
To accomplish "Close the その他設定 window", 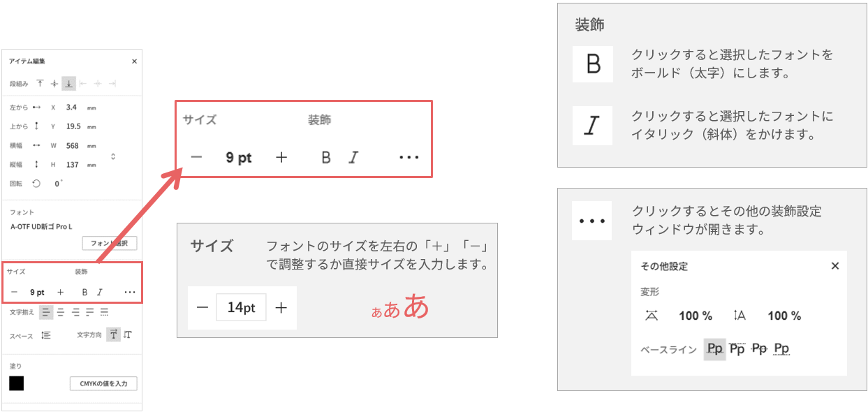I will point(835,266).
